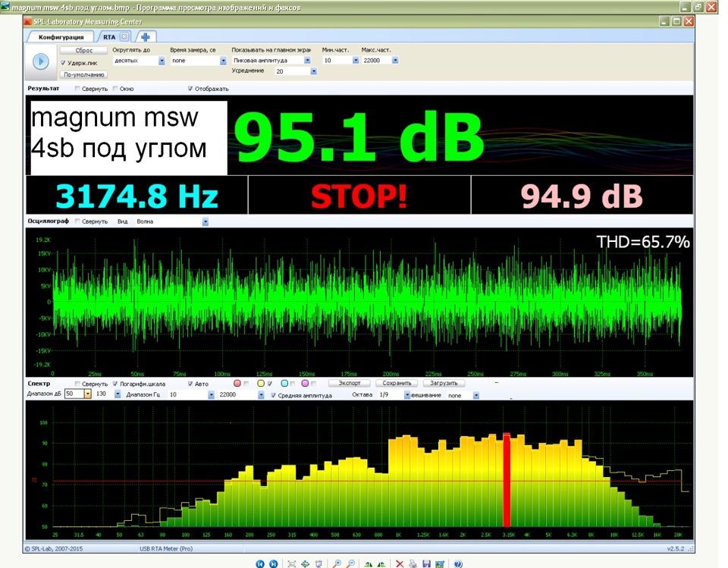
Task: Toggle the Логарифм.шкала checkbox
Action: point(115,384)
